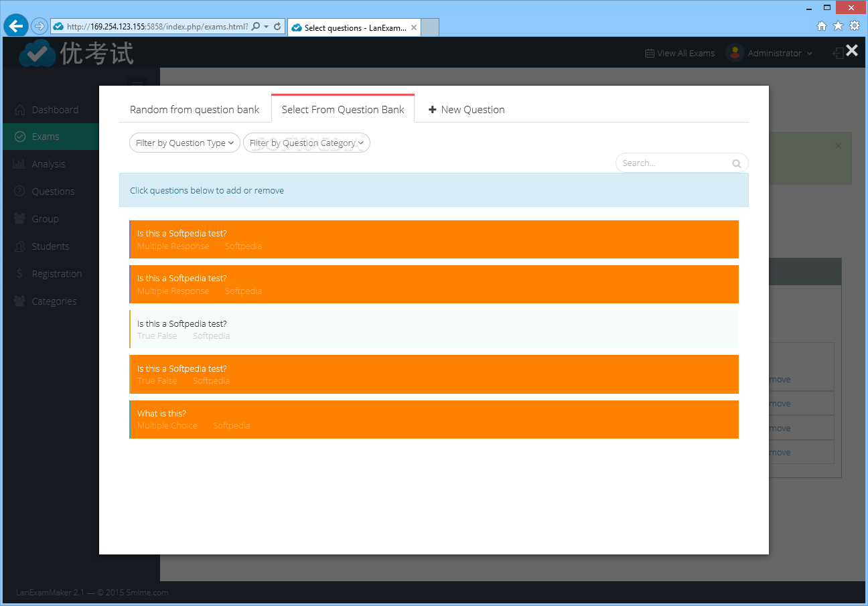
Task: Open the browser Favorites star icon
Action: click(838, 26)
